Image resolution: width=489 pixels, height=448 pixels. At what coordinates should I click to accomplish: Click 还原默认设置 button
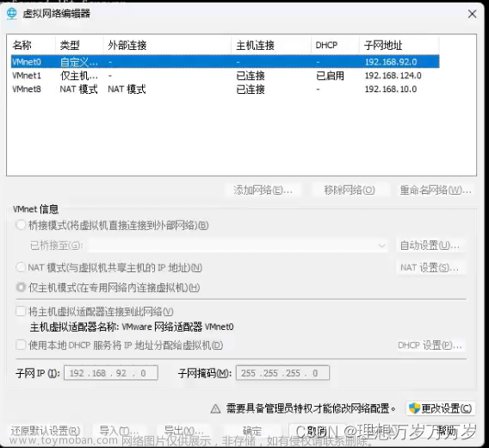click(46, 431)
